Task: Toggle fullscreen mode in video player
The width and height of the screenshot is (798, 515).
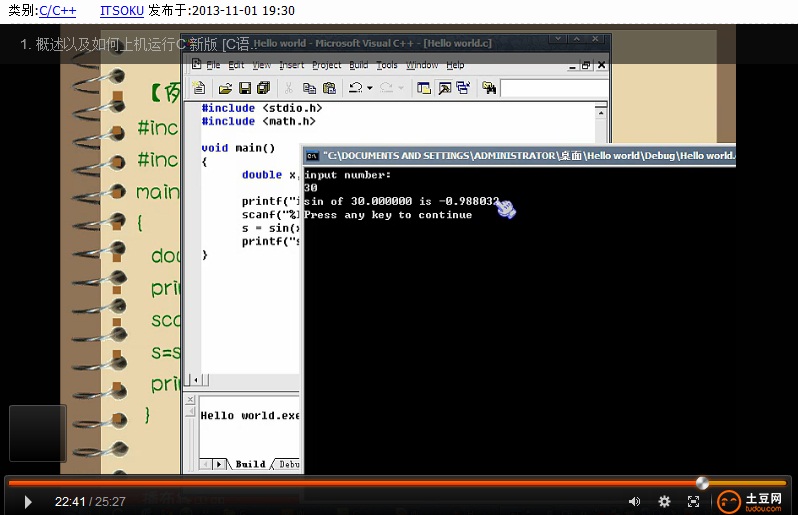Action: 693,501
